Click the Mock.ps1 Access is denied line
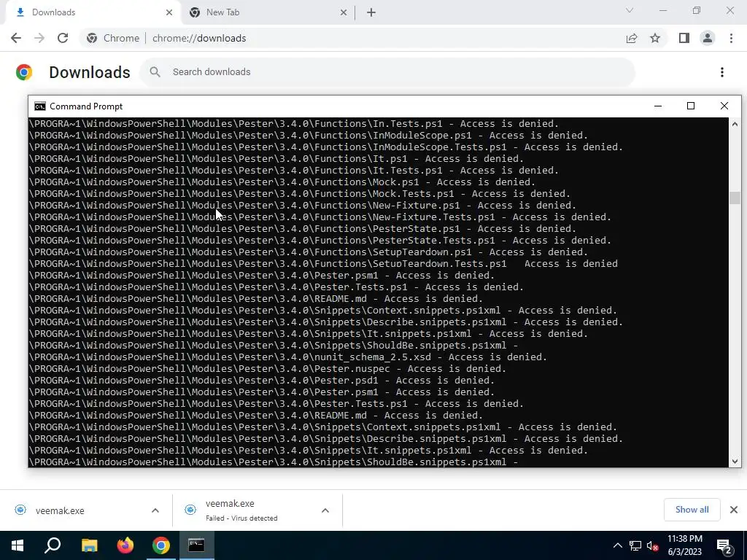Image resolution: width=747 pixels, height=560 pixels. click(282, 182)
